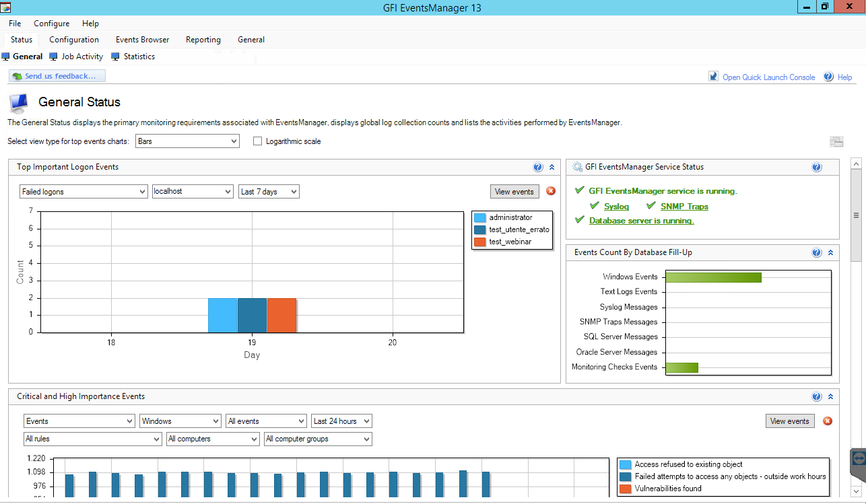This screenshot has height=504, width=866.
Task: Click the GFI EventsManager title bar app icon
Action: (6, 7)
